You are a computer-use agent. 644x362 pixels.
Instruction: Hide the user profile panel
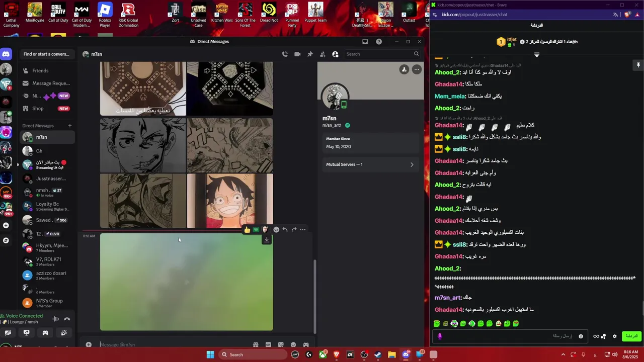pos(335,54)
